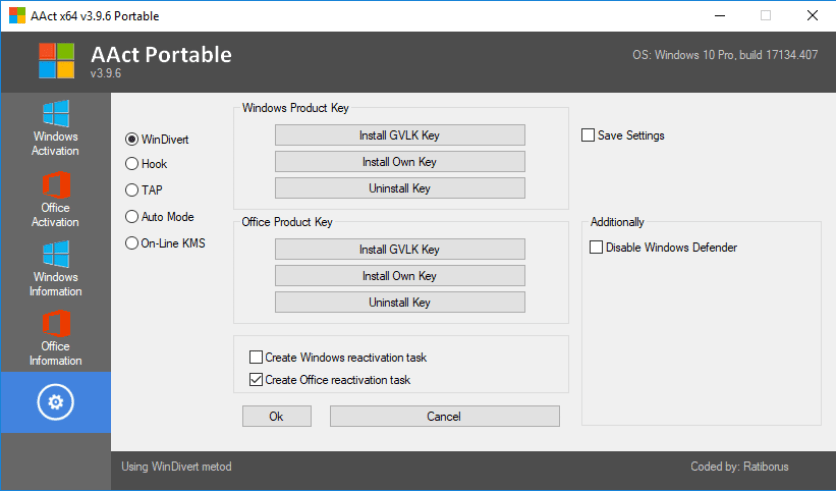Click Uninstall Key under Office Product Key
The height and width of the screenshot is (491, 836).
coord(399,302)
